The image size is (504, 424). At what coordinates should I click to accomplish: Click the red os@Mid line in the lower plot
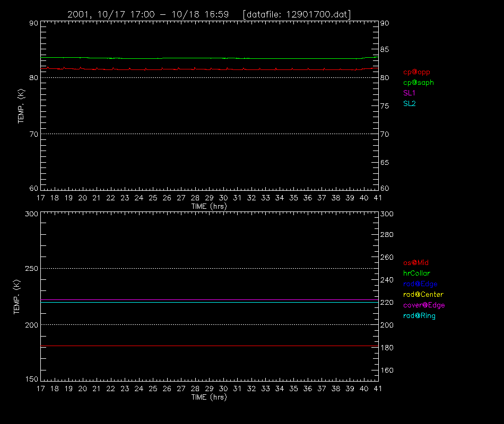pyautogui.click(x=209, y=346)
